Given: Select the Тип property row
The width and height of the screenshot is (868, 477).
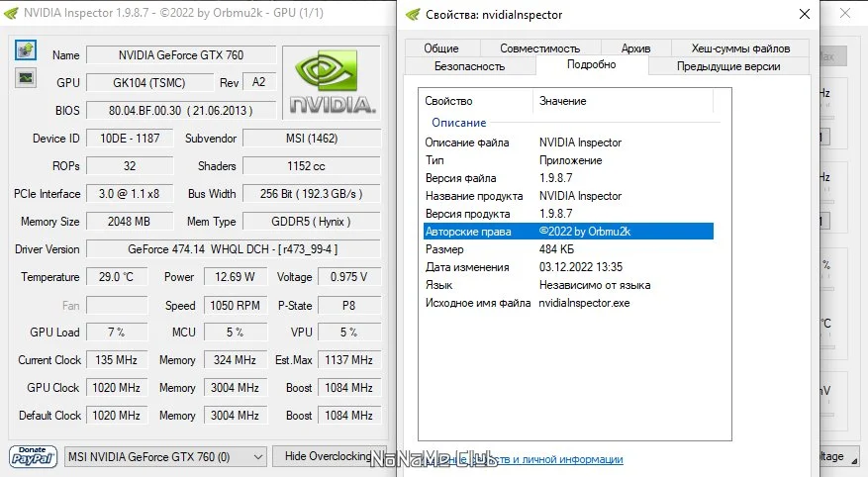Looking at the screenshot, I should pyautogui.click(x=568, y=160).
